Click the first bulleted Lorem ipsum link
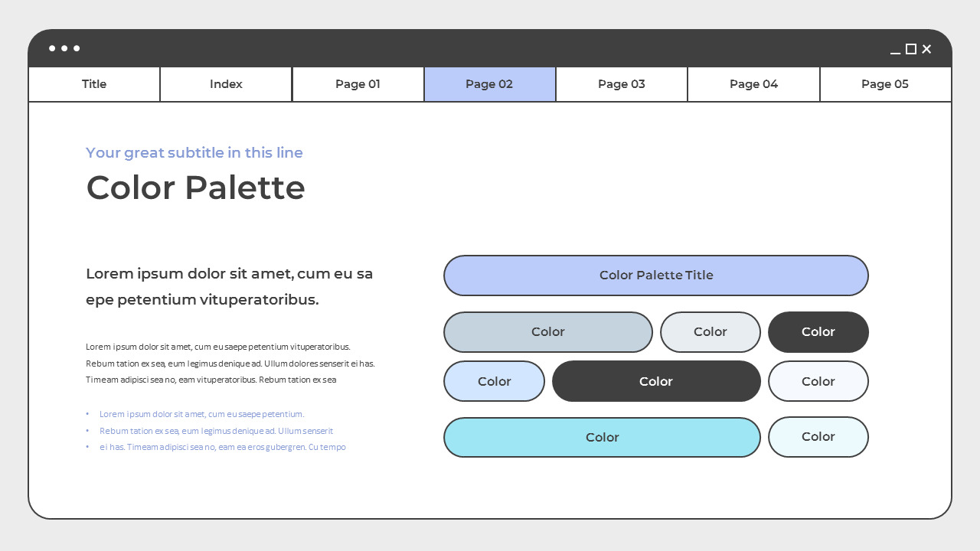This screenshot has height=551, width=980. [201, 414]
